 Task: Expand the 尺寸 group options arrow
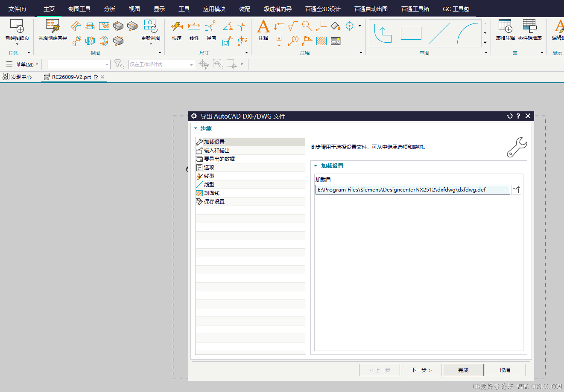point(247,53)
